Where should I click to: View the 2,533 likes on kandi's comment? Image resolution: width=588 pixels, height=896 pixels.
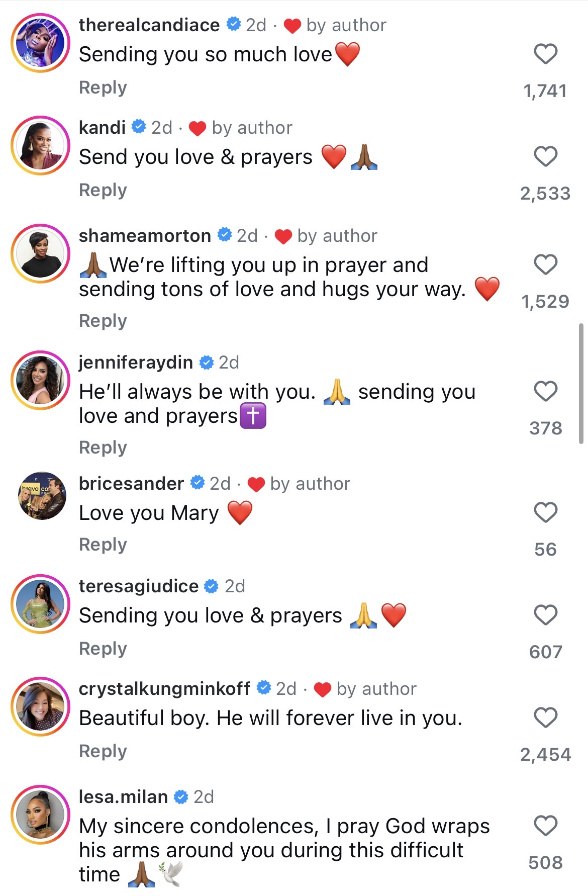pyautogui.click(x=545, y=194)
